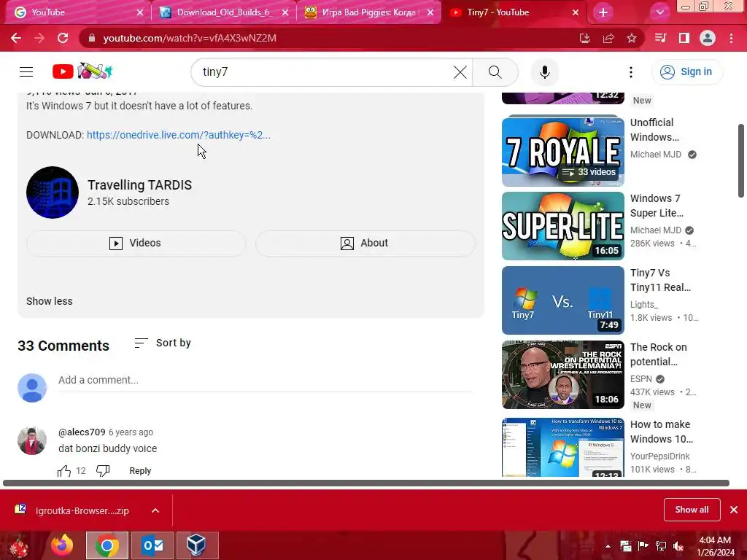Open the Sort by comments dropdown
Image resolution: width=747 pixels, height=560 pixels.
coord(163,343)
